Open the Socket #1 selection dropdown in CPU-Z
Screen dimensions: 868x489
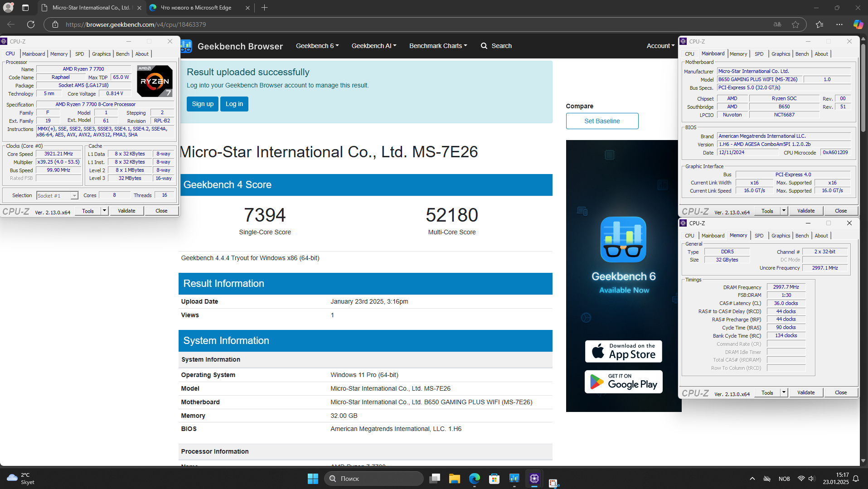click(57, 196)
